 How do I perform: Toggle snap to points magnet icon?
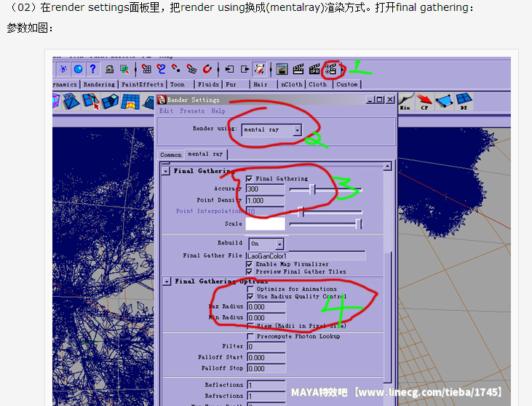[x=176, y=69]
